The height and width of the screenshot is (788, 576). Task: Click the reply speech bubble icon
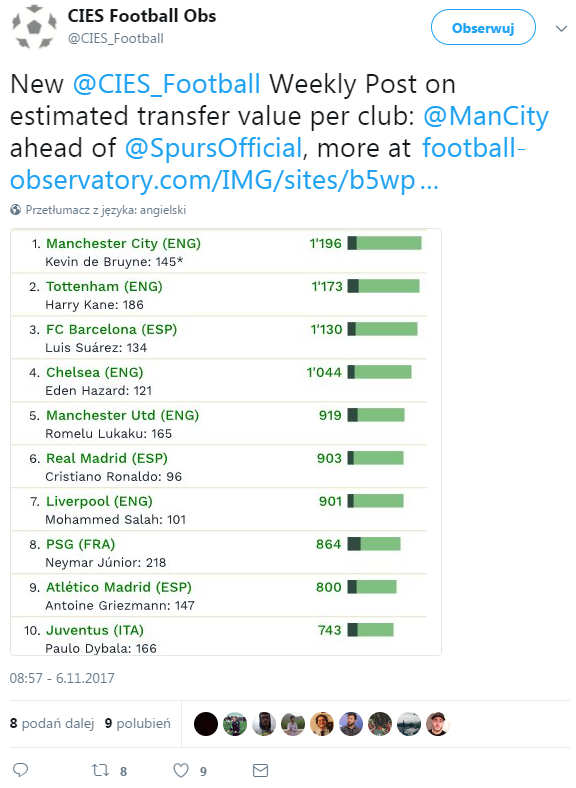pyautogui.click(x=20, y=770)
